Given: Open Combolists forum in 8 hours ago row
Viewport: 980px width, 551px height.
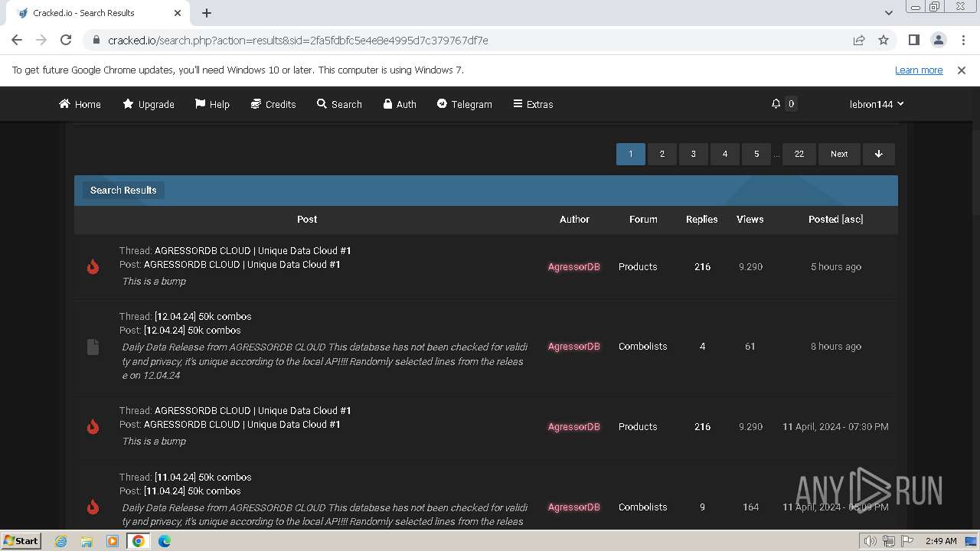Looking at the screenshot, I should pyautogui.click(x=642, y=346).
